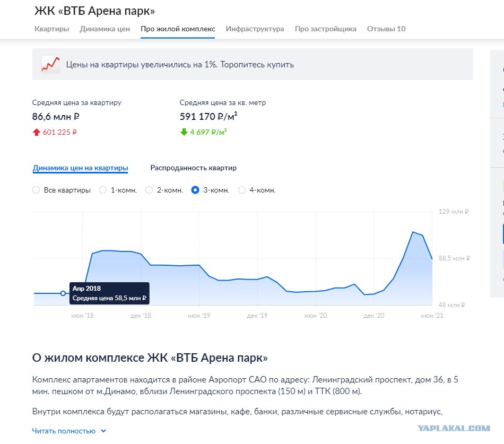The image size is (504, 444).
Task: Select the Все квартиры radio button
Action: 36,190
